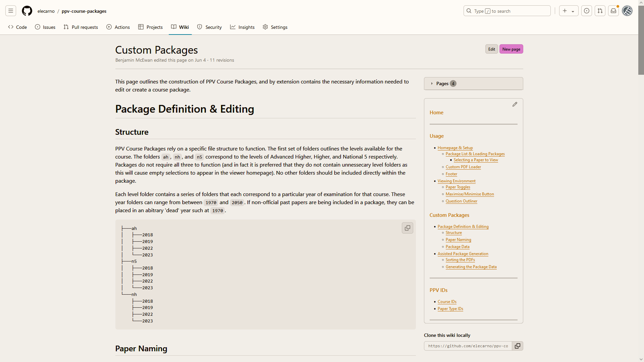Copy the folder tree code block
The height and width of the screenshot is (362, 644).
click(408, 228)
